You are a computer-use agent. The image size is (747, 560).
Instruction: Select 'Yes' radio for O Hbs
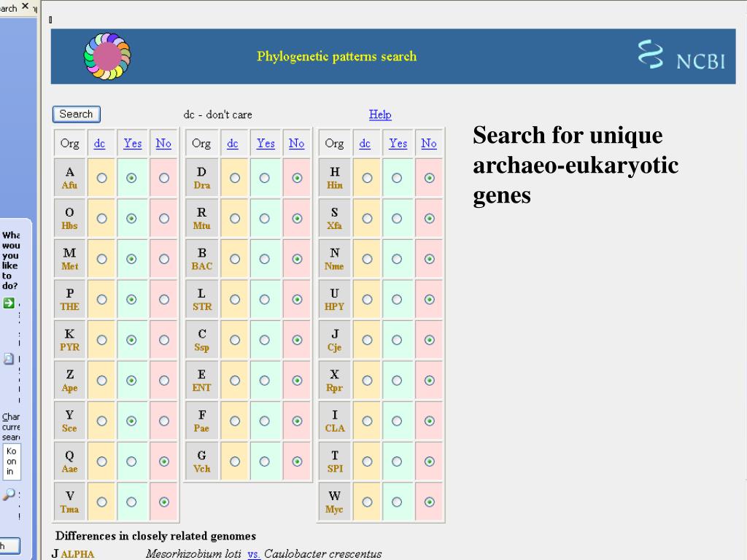131,219
